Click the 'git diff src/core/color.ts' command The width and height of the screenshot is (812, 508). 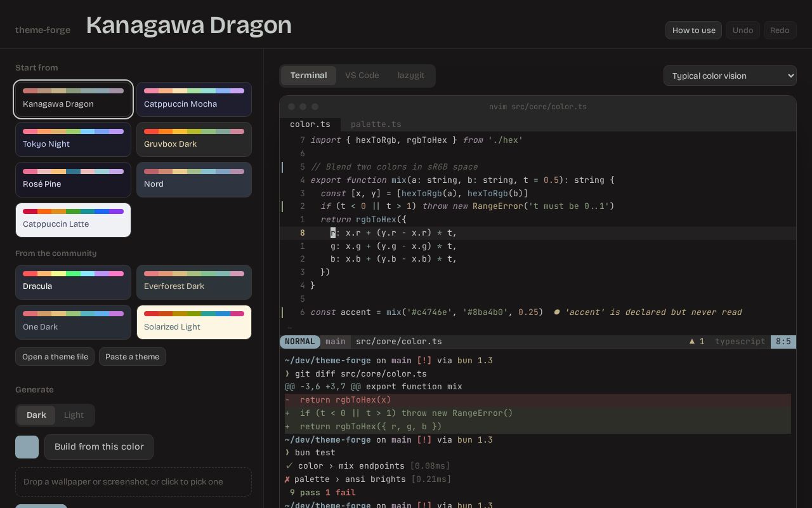(361, 374)
